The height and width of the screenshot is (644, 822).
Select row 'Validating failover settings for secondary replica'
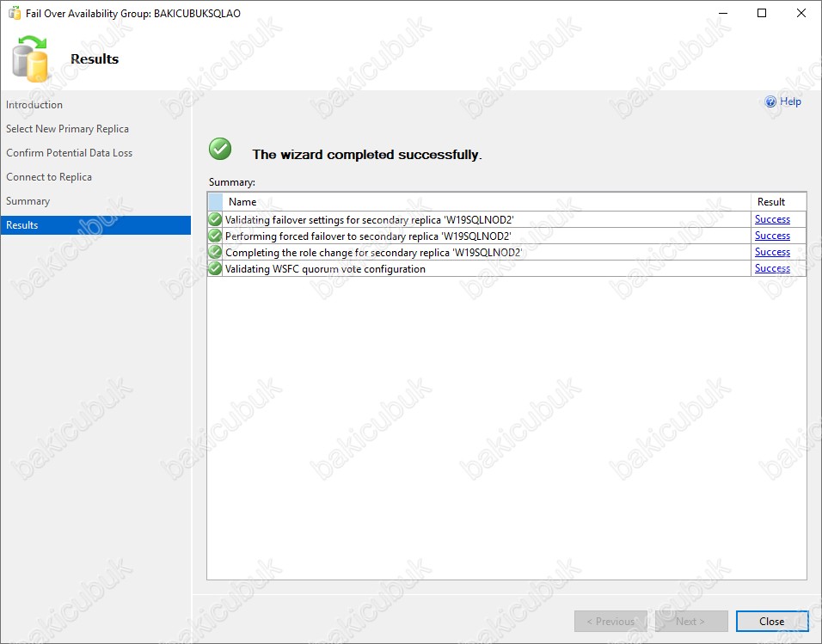[506, 219]
